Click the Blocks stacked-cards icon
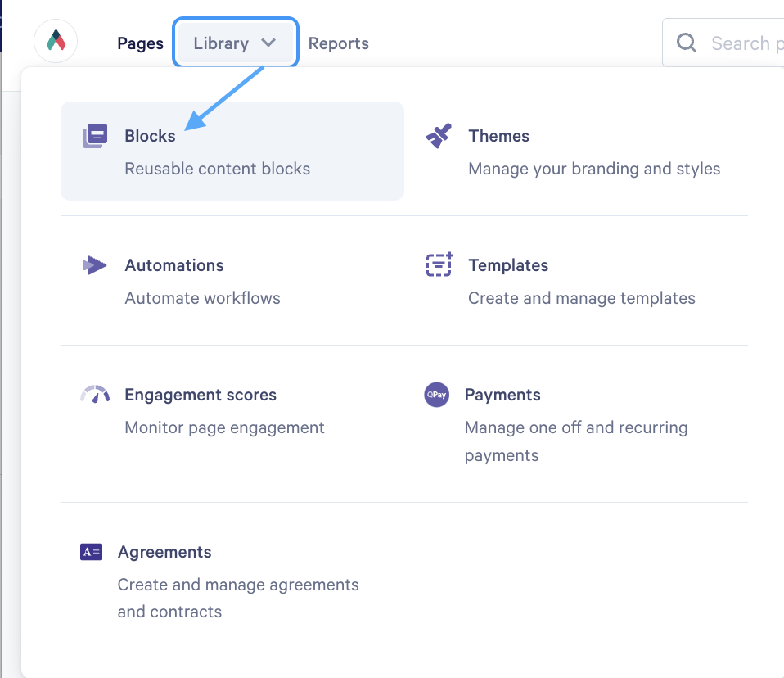The width and height of the screenshot is (784, 678). pos(95,136)
